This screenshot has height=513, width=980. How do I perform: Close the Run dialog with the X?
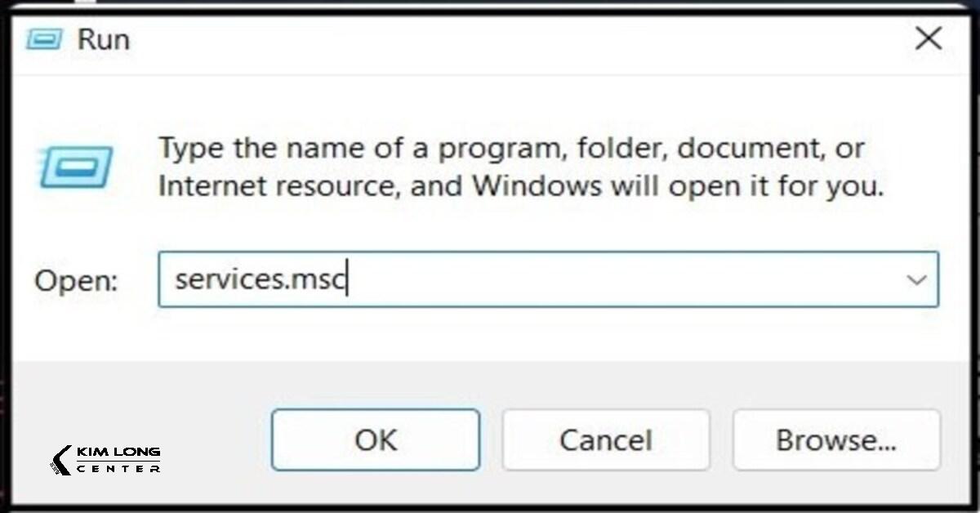[928, 38]
